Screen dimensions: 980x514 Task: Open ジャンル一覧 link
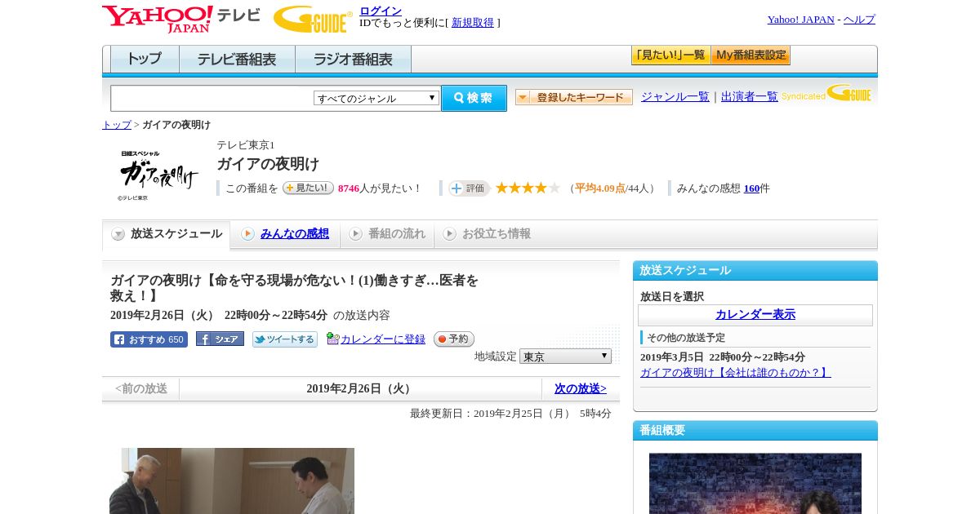[675, 96]
